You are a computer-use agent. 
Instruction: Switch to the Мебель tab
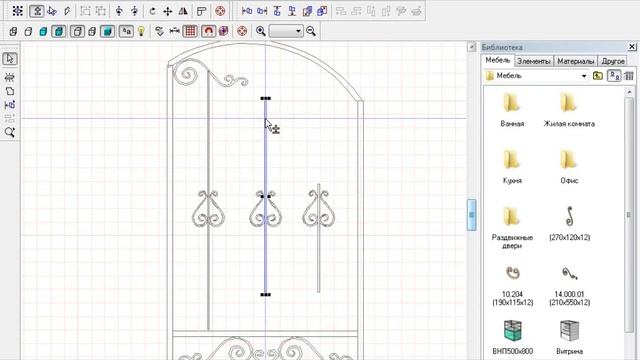tap(498, 60)
